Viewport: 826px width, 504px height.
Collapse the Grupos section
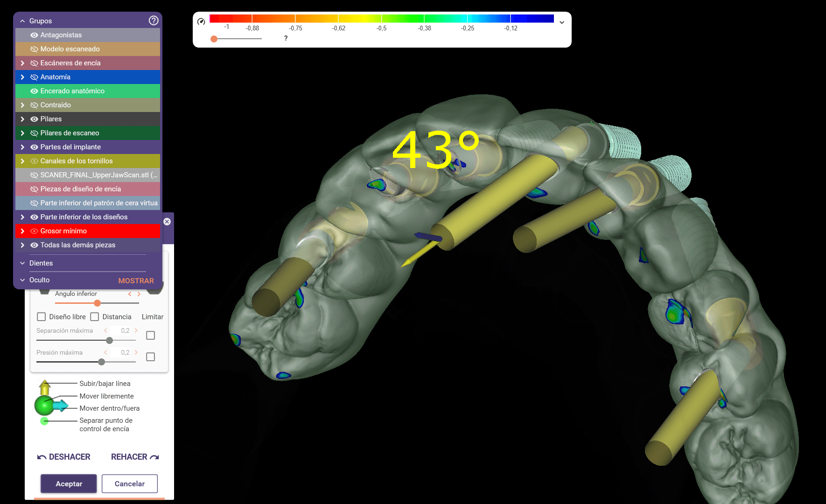pyautogui.click(x=22, y=21)
